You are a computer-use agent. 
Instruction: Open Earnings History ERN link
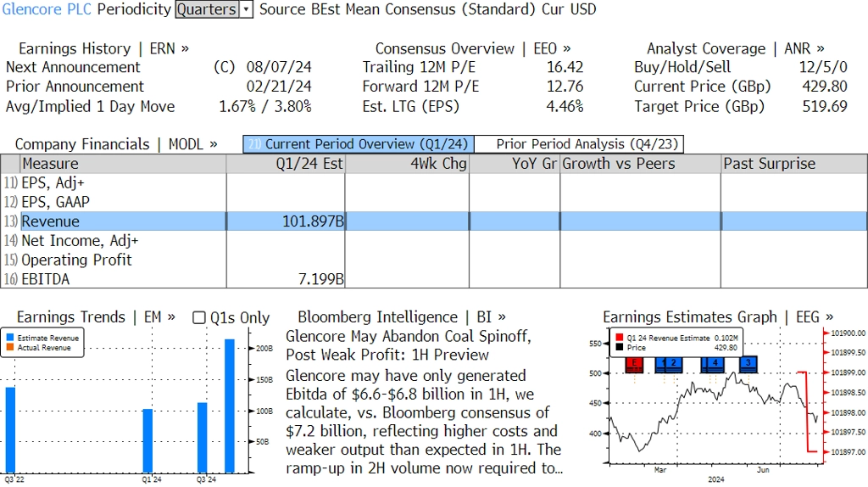click(x=103, y=48)
